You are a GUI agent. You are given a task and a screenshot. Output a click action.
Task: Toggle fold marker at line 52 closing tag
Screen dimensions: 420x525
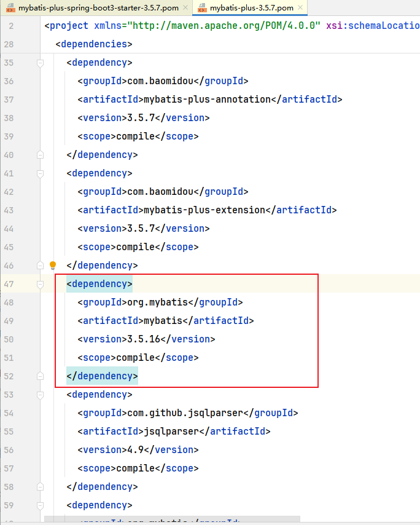click(x=40, y=376)
